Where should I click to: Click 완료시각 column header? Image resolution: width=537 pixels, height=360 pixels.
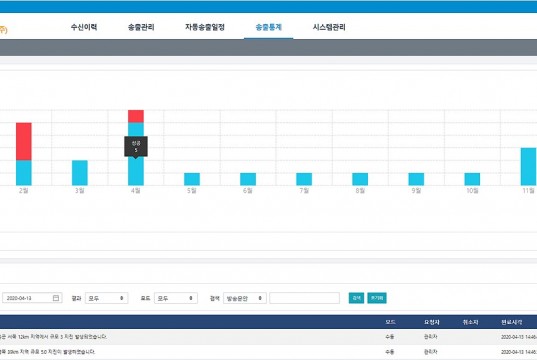tap(512, 322)
